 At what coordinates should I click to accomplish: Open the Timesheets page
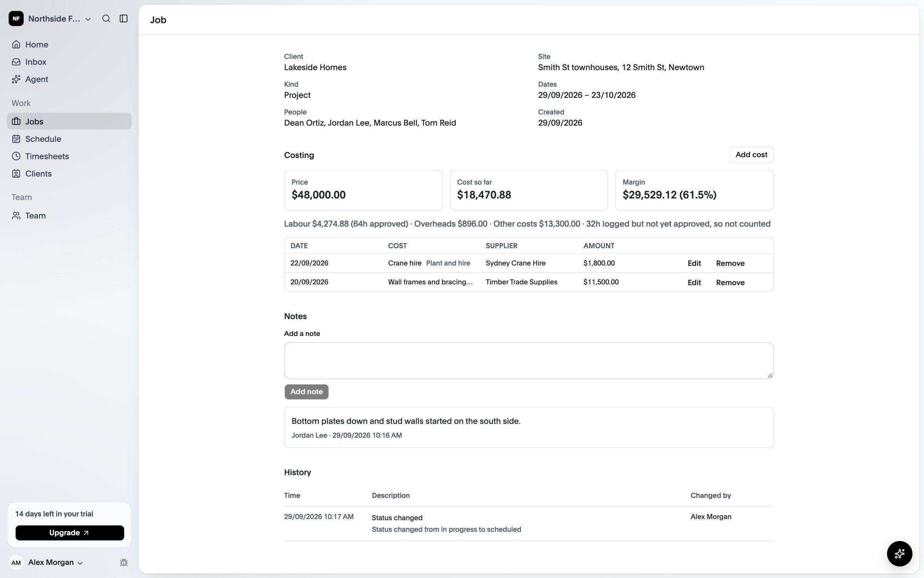(x=69, y=156)
